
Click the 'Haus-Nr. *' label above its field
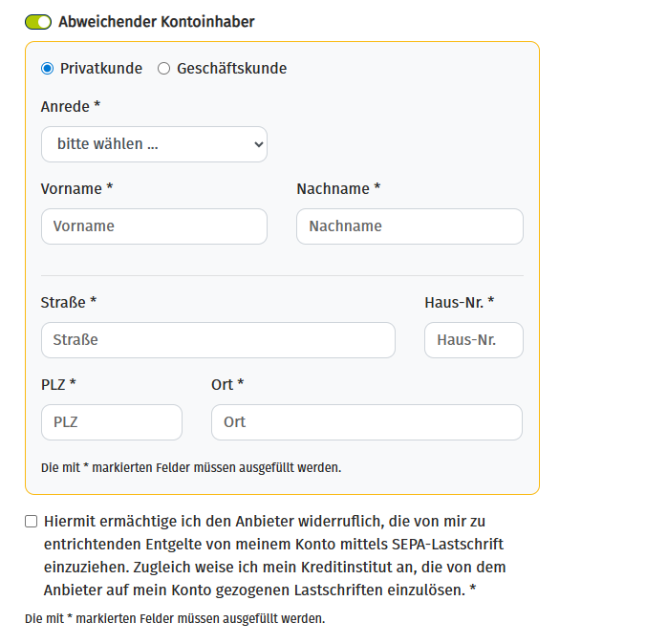point(459,303)
